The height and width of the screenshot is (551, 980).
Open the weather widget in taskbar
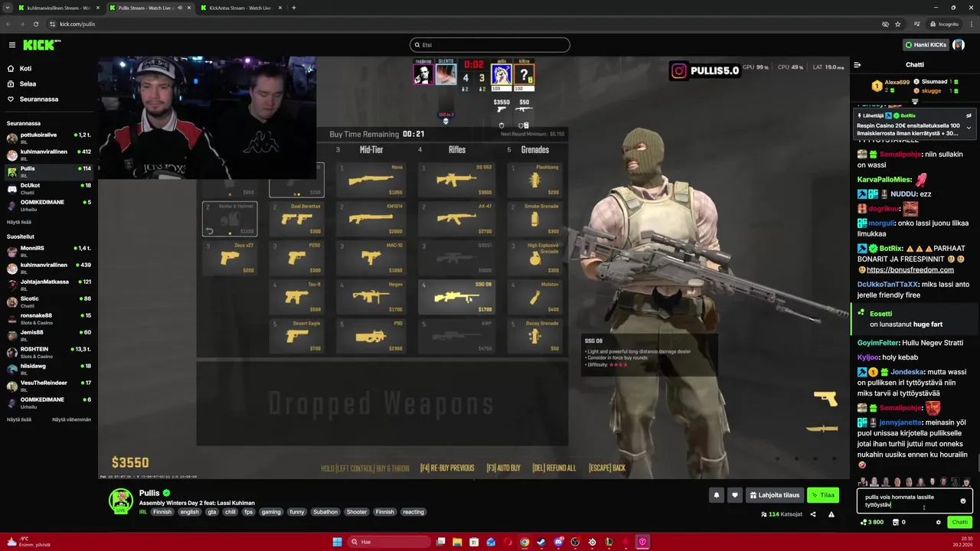tap(29, 542)
